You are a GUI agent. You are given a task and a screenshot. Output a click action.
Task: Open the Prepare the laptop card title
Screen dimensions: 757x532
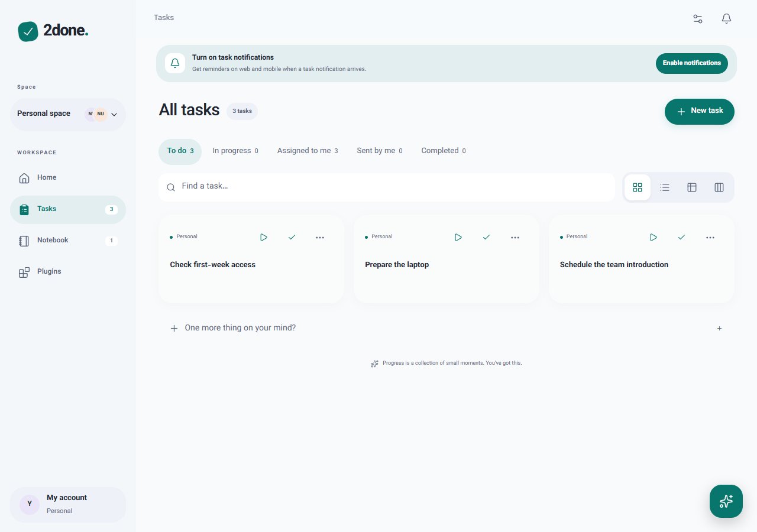click(x=397, y=265)
